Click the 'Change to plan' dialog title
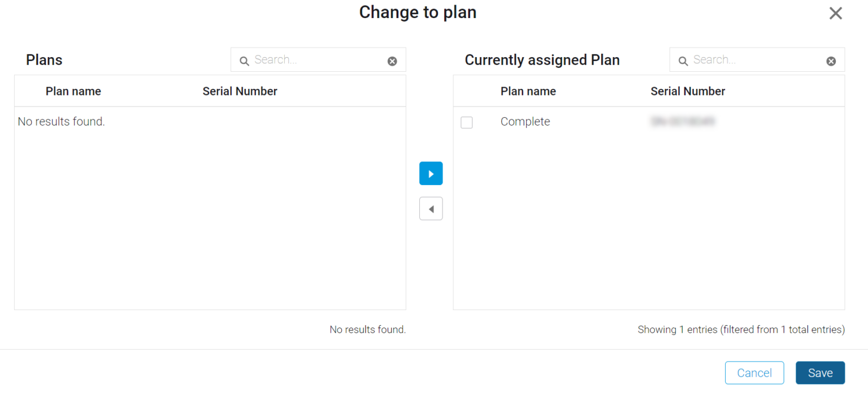The width and height of the screenshot is (868, 396). point(418,12)
